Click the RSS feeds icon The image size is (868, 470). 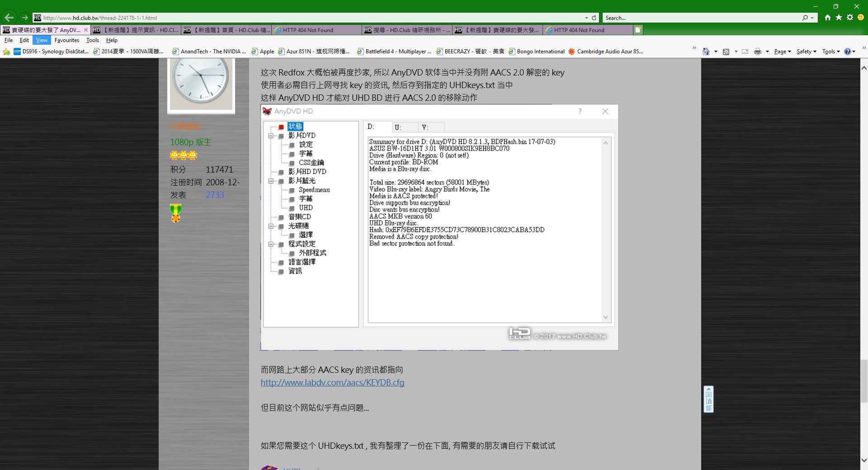pos(726,52)
